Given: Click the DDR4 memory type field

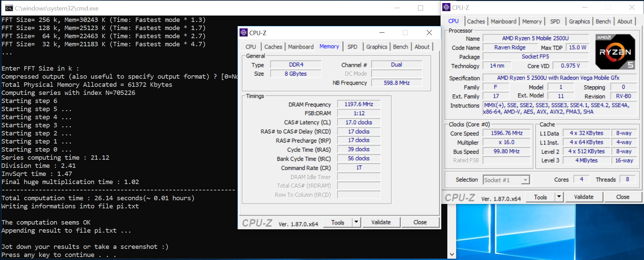Looking at the screenshot, I should (296, 64).
